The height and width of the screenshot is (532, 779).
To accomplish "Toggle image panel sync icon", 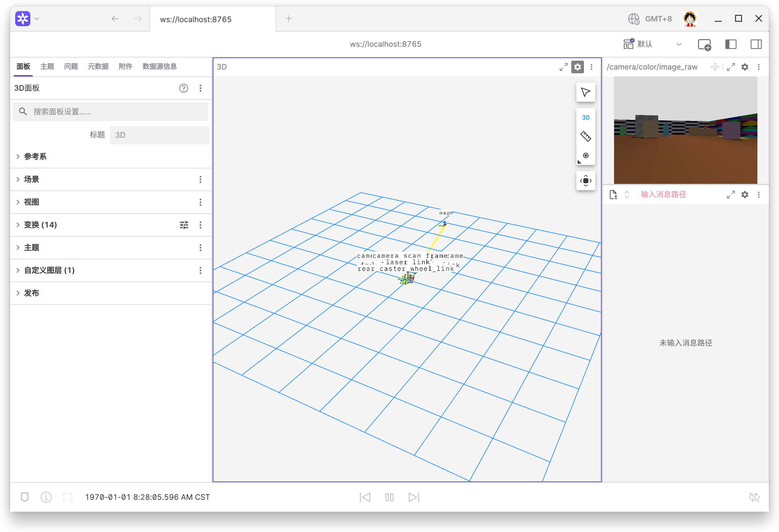I will coord(715,67).
